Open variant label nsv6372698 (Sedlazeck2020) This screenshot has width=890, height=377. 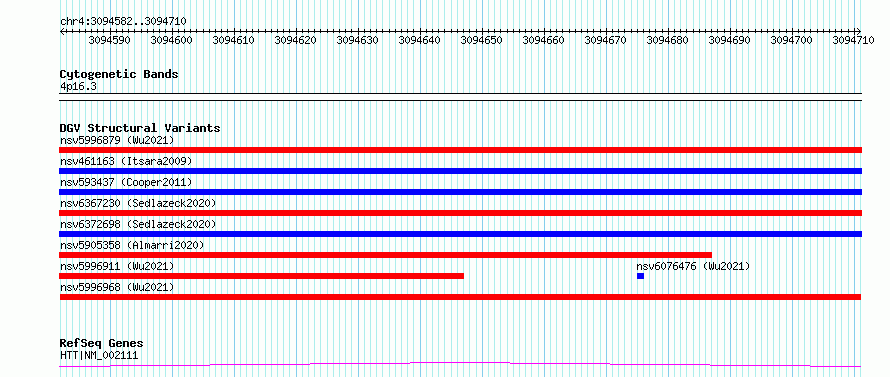138,224
